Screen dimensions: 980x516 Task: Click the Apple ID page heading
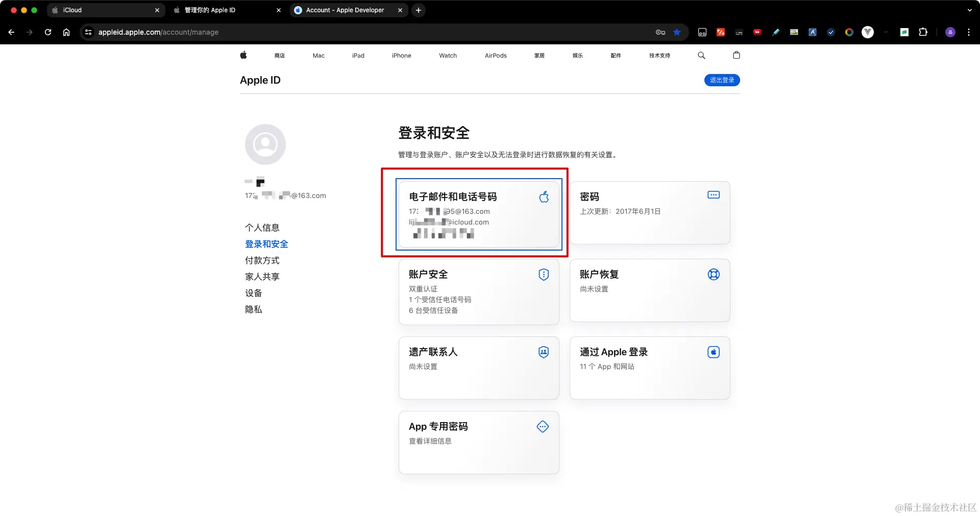click(x=260, y=80)
